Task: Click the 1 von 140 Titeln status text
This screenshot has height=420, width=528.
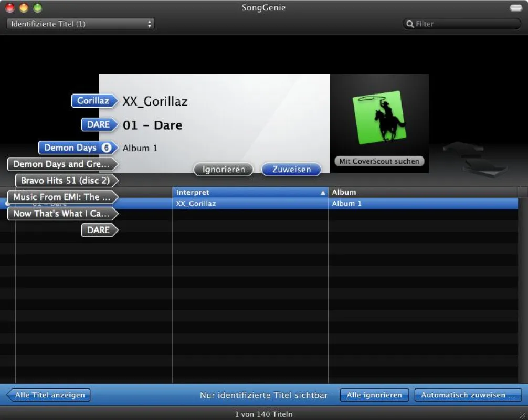Action: (x=263, y=414)
